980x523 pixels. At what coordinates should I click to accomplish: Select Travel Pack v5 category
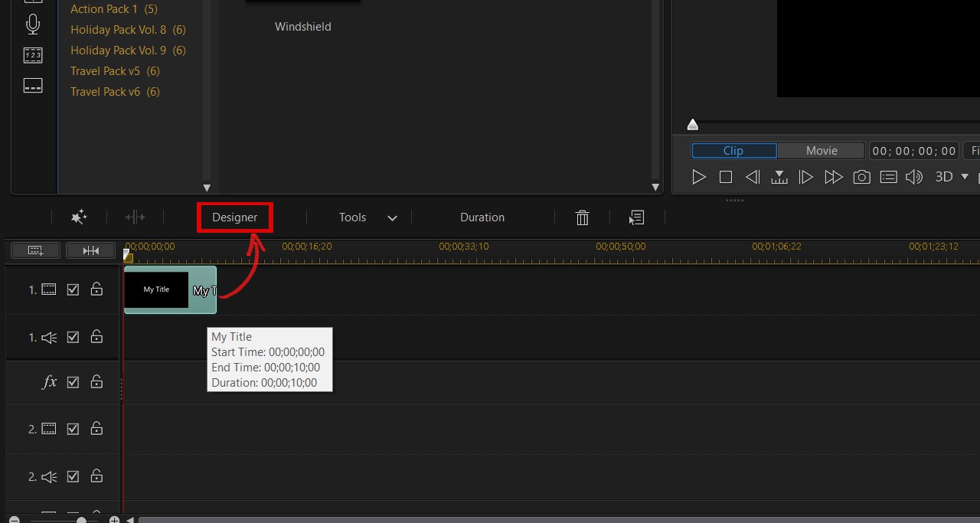[115, 71]
